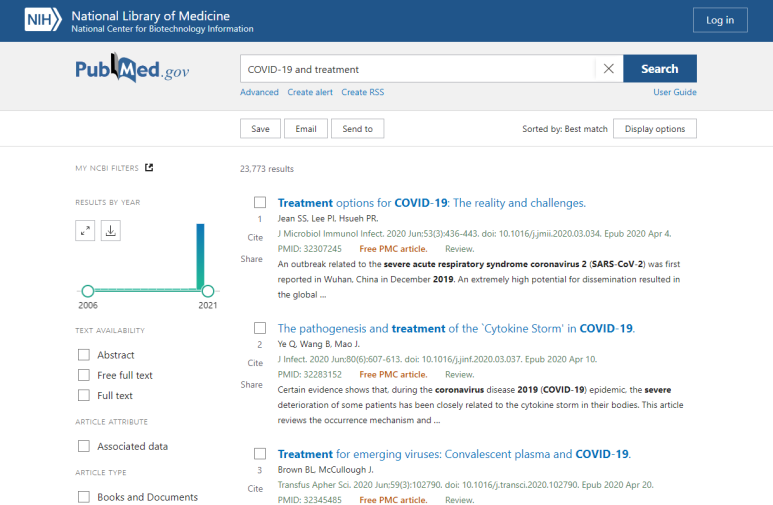This screenshot has height=505, width=773.
Task: Open the My NCBI Filters external link icon
Action: 149,168
